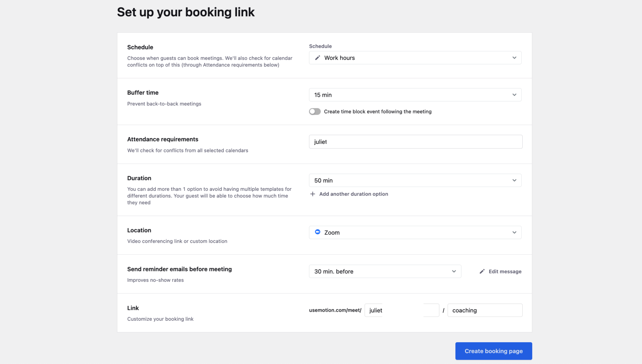Click Create booking page button
Image resolution: width=642 pixels, height=364 pixels.
click(494, 351)
